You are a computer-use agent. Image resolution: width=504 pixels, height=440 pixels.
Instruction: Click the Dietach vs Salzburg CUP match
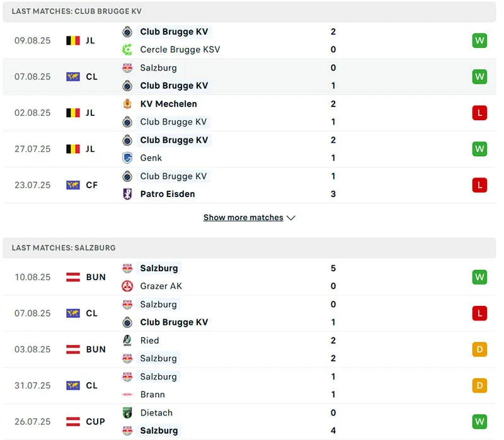tap(252, 421)
